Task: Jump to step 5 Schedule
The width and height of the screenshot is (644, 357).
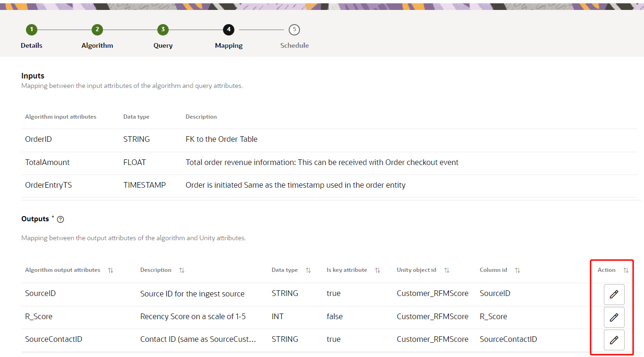Action: pos(294,29)
